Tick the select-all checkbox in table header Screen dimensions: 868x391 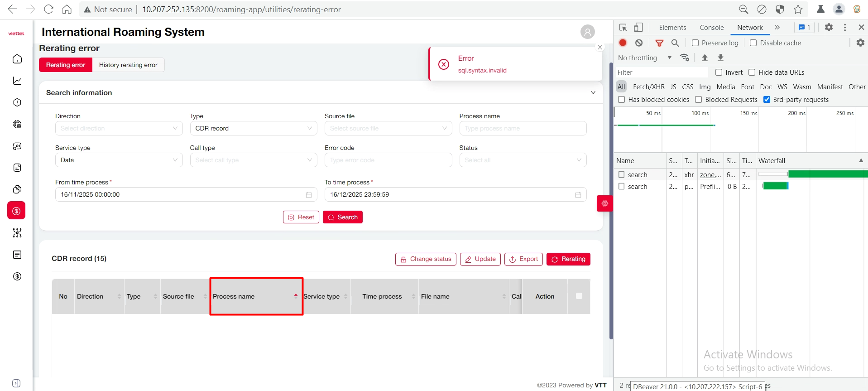click(579, 296)
